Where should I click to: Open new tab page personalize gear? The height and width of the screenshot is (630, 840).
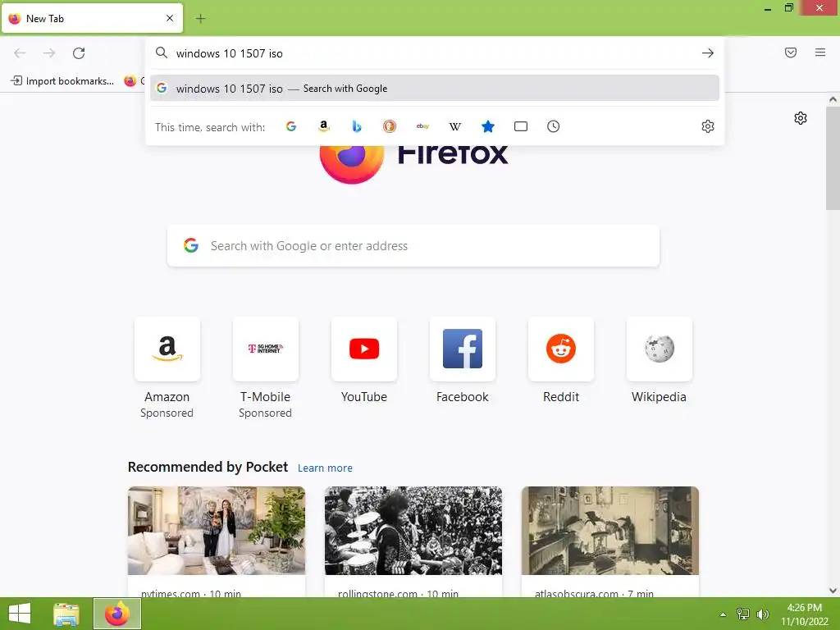[801, 118]
